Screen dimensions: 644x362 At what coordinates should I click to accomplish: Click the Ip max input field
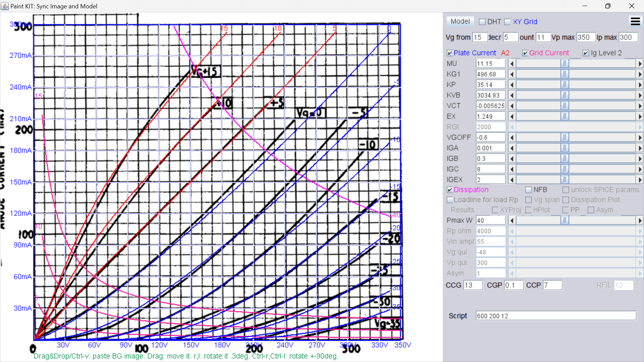[x=629, y=37]
